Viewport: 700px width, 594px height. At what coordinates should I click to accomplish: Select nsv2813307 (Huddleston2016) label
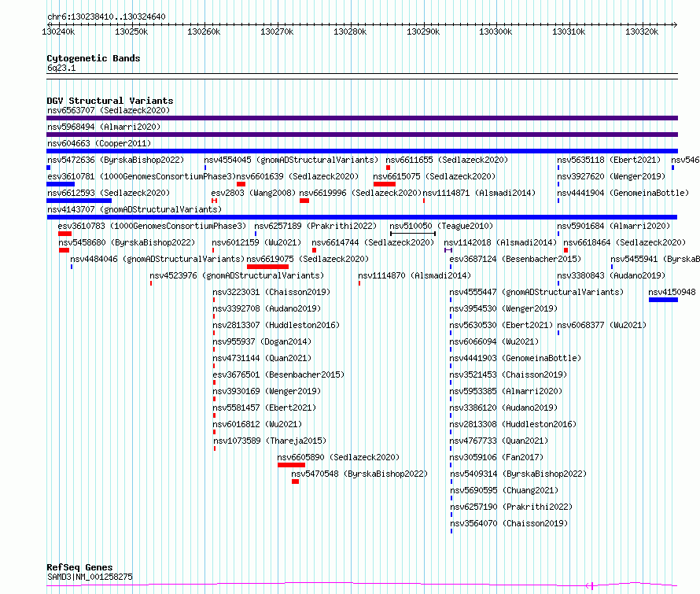pyautogui.click(x=276, y=325)
